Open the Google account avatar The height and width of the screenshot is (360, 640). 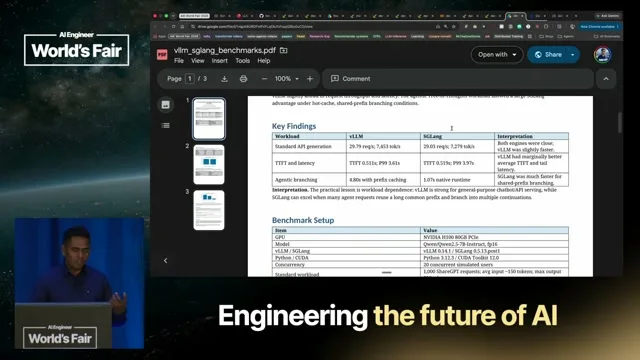(602, 54)
